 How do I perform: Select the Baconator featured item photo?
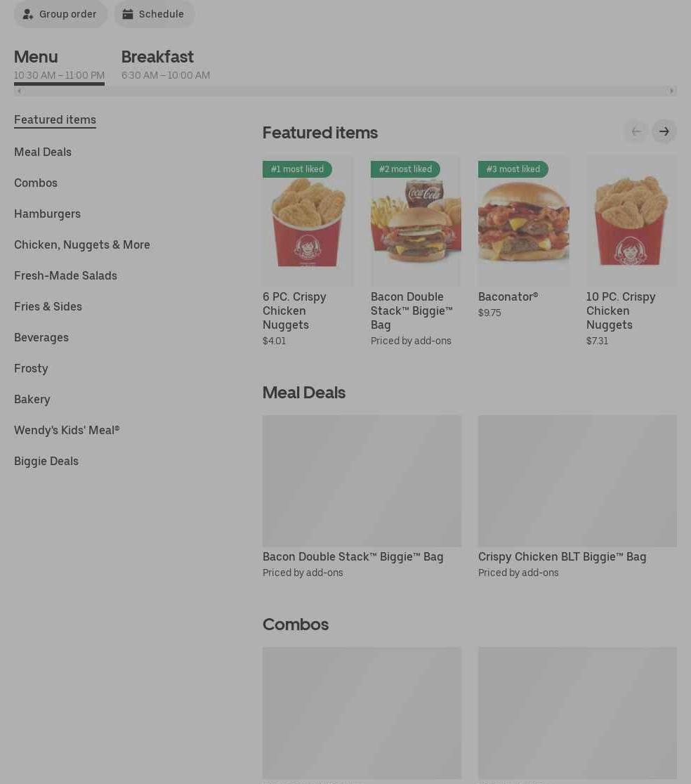pos(523,221)
